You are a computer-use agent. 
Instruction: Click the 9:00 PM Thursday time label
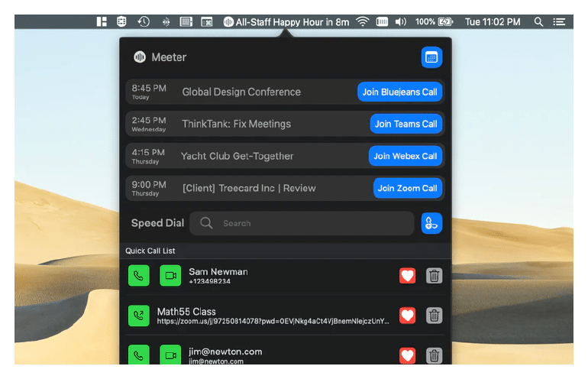[149, 188]
